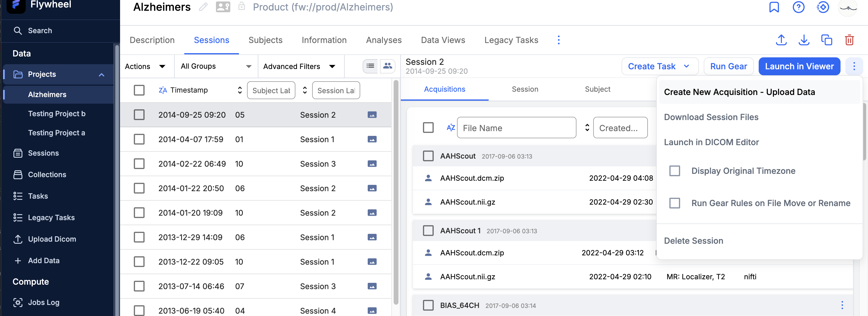Click the bookmark icon in header
Image resolution: width=868 pixels, height=316 pixels.
pos(774,7)
